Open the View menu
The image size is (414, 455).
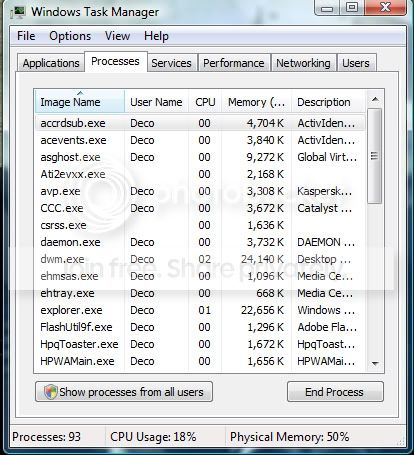[117, 36]
